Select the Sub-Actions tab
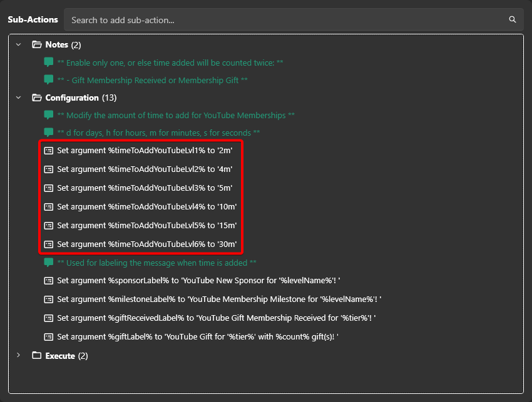This screenshot has height=402, width=532. (33, 19)
